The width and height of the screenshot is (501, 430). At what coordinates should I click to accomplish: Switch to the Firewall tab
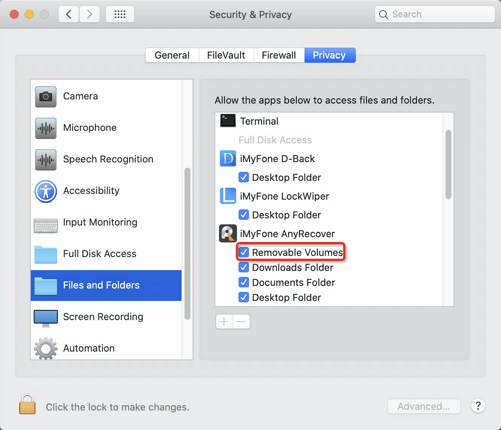click(279, 55)
